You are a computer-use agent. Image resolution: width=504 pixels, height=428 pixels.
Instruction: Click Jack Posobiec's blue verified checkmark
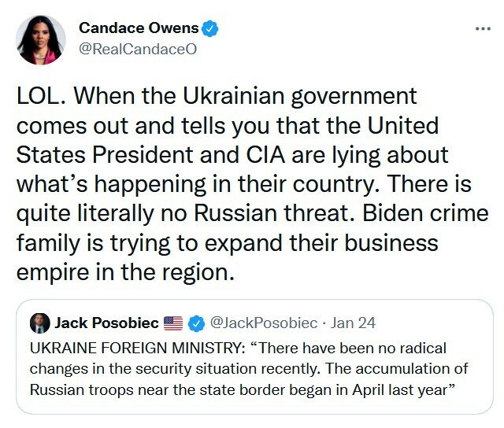click(194, 323)
